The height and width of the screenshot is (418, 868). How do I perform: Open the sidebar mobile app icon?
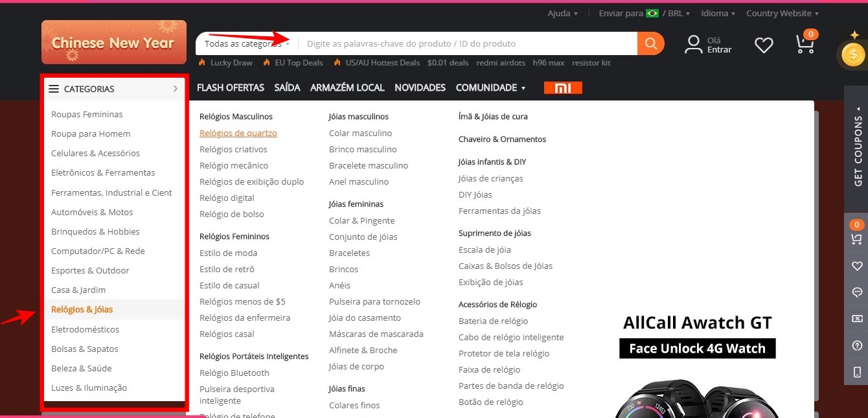click(856, 372)
